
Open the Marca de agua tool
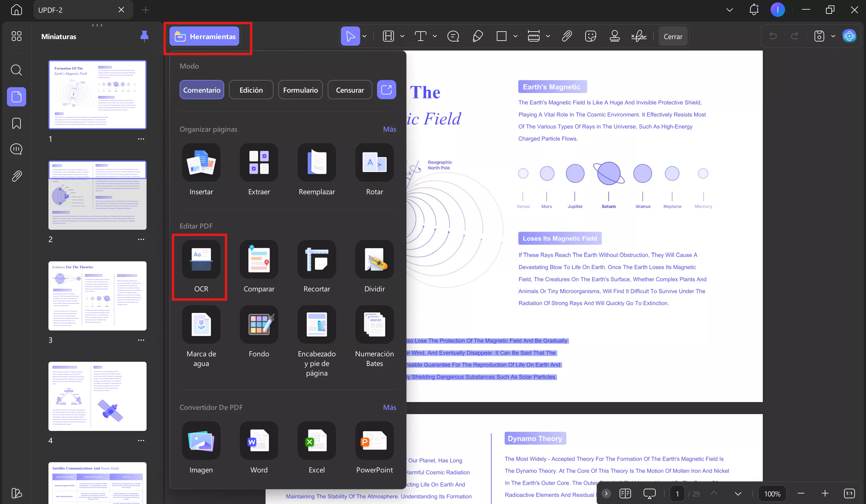pyautogui.click(x=201, y=337)
